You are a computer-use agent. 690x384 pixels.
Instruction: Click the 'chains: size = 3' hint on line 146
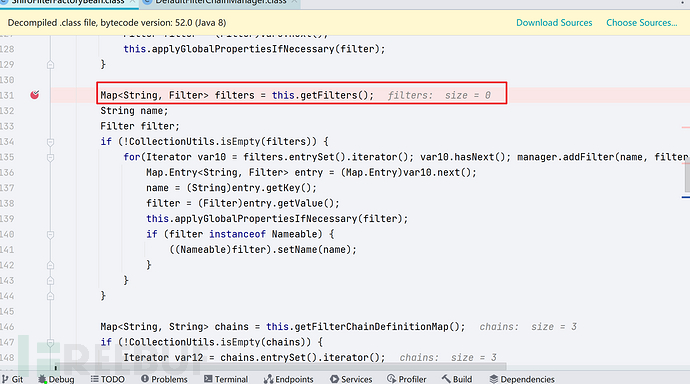(528, 327)
